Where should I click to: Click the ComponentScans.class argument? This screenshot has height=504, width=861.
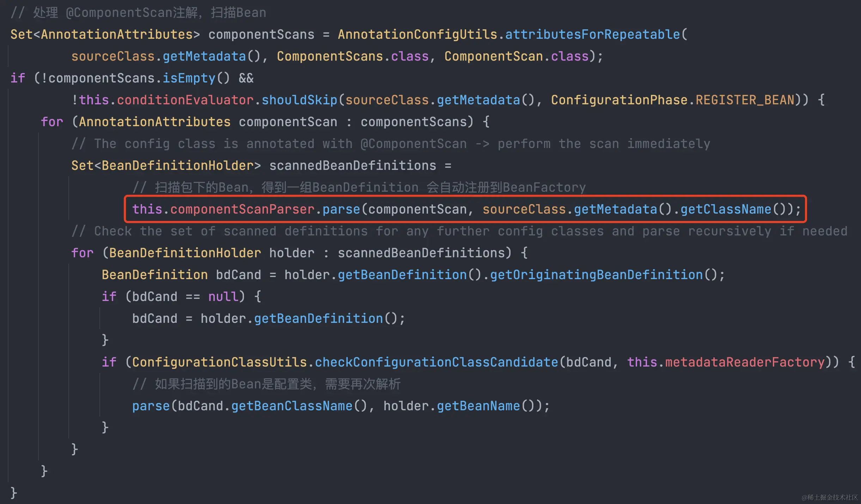[353, 56]
